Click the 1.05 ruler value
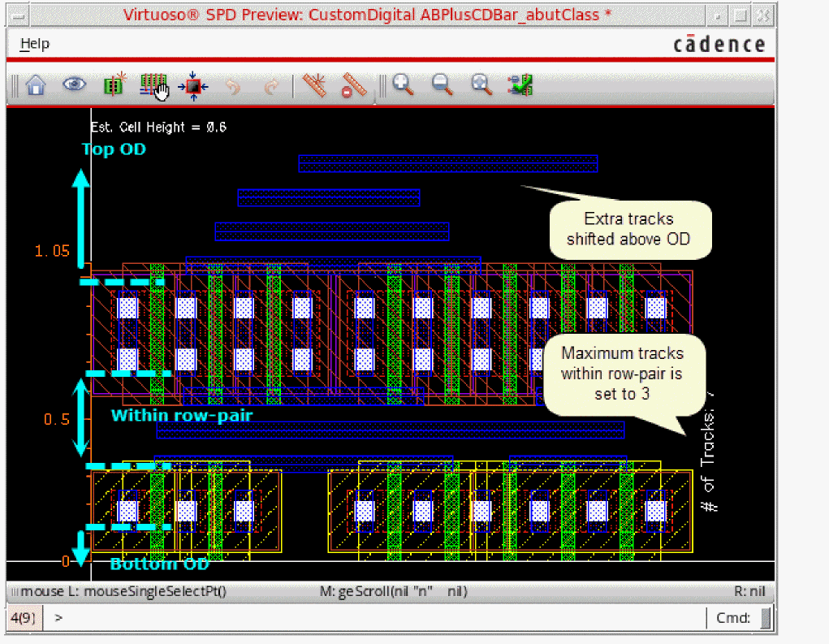This screenshot has width=829, height=644. click(52, 251)
